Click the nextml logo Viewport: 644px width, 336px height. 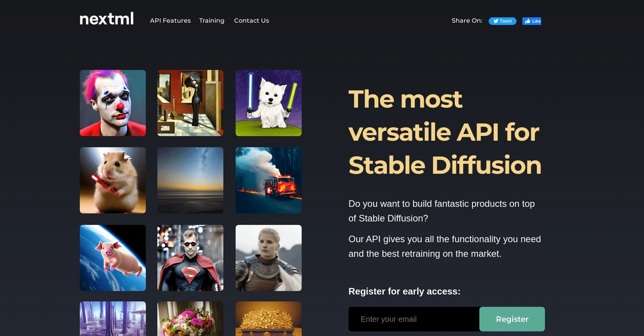pyautogui.click(x=107, y=19)
